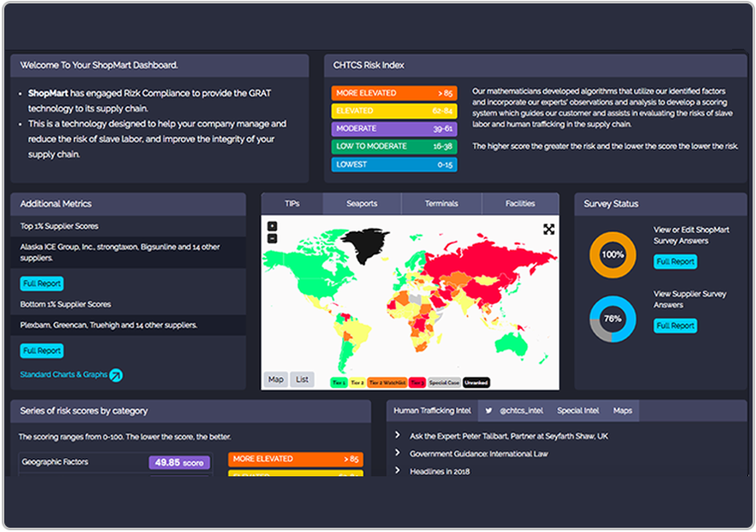Click the 100% survey completion donut chart

[x=612, y=255]
